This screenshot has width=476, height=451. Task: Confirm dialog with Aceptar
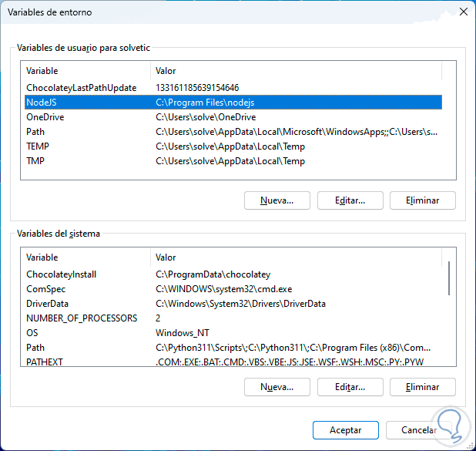click(x=346, y=430)
